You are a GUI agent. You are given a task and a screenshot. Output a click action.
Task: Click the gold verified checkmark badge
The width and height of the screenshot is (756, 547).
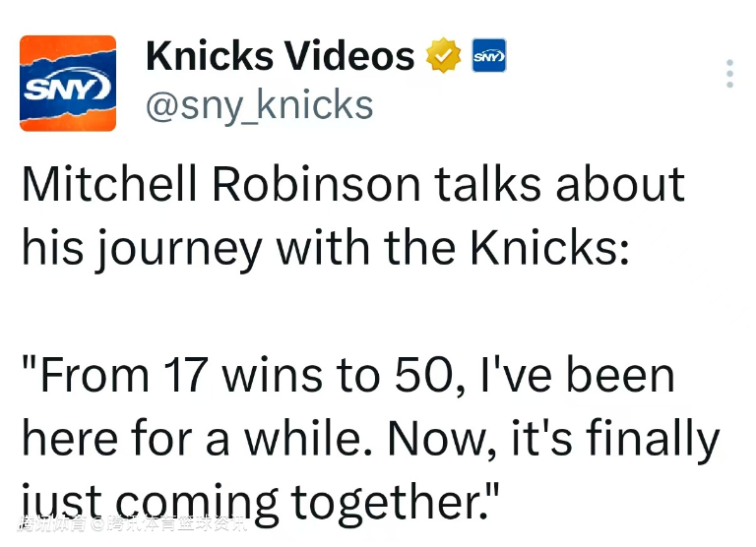tap(444, 55)
